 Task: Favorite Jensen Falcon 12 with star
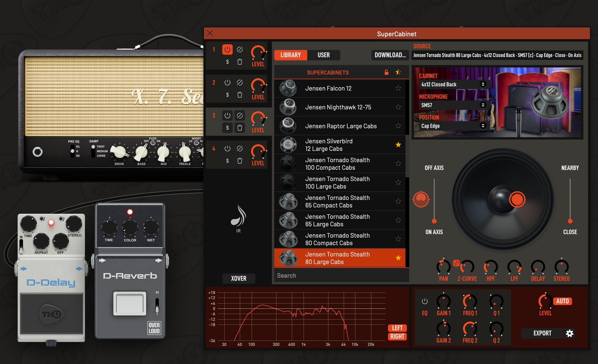click(398, 88)
